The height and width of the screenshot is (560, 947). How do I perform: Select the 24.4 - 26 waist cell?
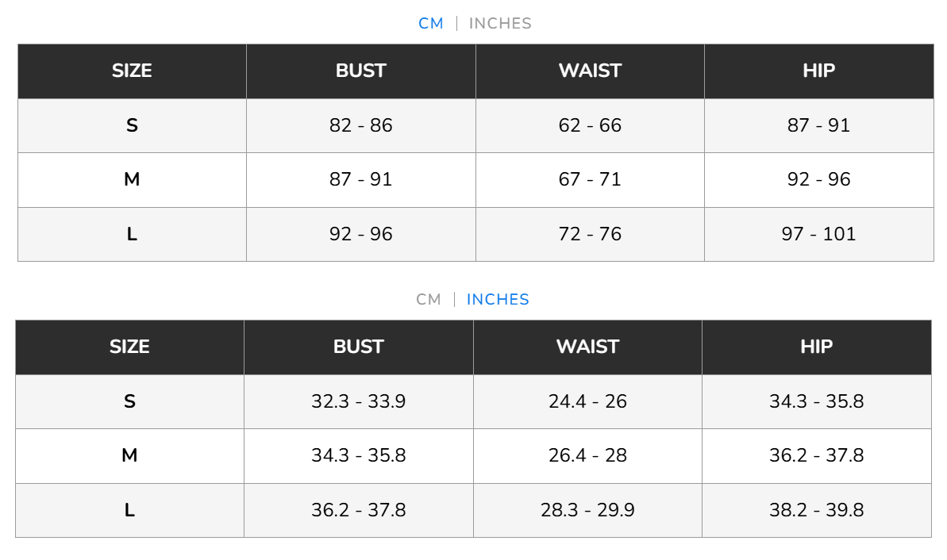coord(587,401)
